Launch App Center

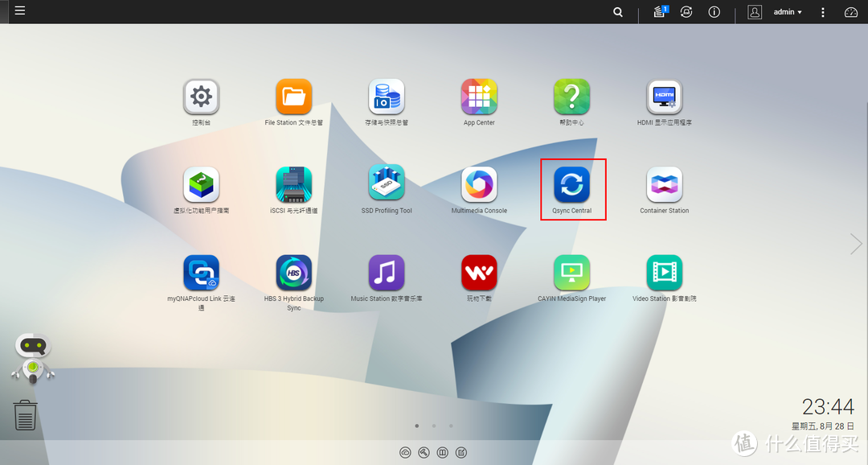coord(479,97)
